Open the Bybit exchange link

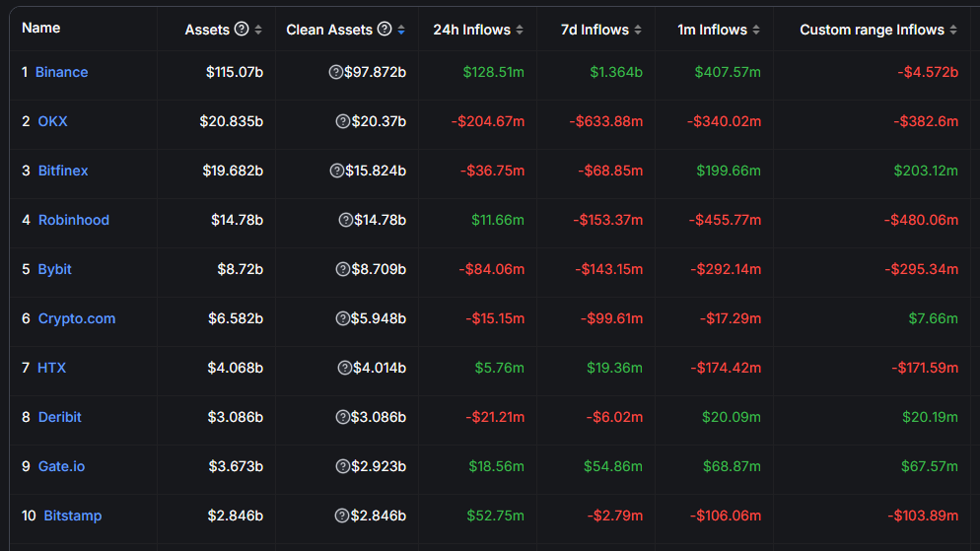(x=55, y=269)
